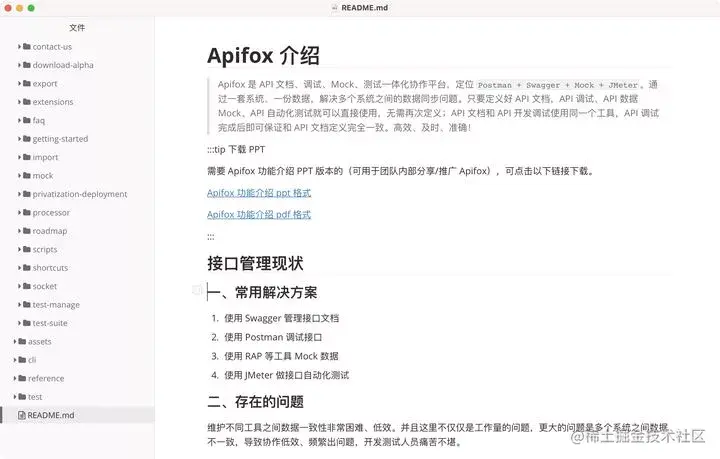Image resolution: width=720 pixels, height=459 pixels.
Task: Click the processor folder icon
Action: [27, 213]
